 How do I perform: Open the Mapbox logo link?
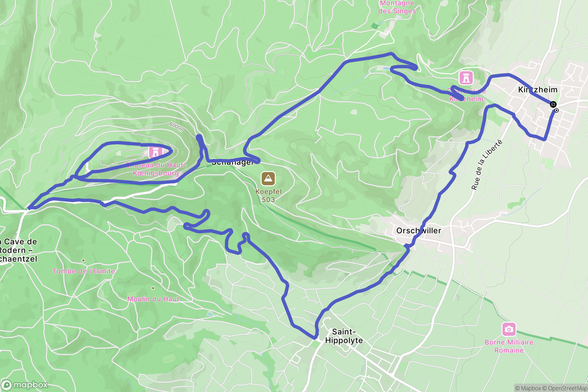pyautogui.click(x=24, y=385)
